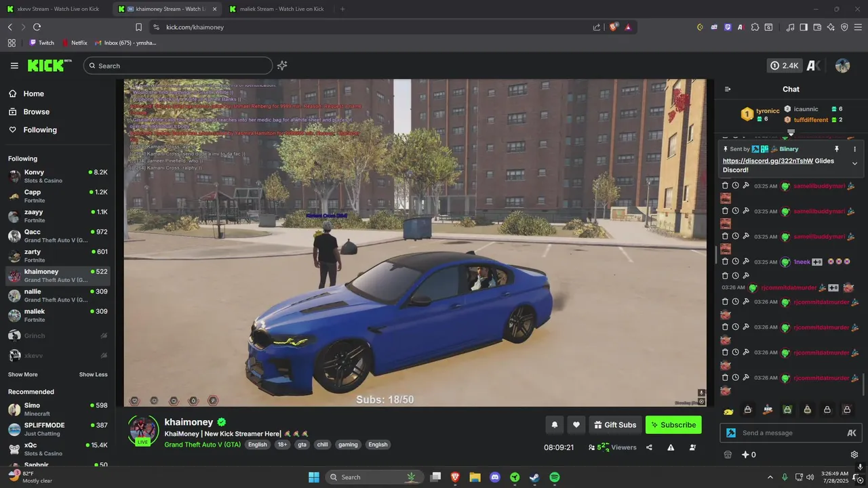Open a new browser tab
This screenshot has width=868, height=488.
(x=342, y=9)
